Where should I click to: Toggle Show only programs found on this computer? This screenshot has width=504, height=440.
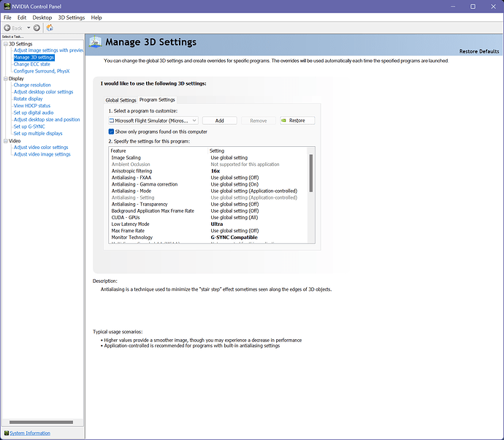[112, 132]
